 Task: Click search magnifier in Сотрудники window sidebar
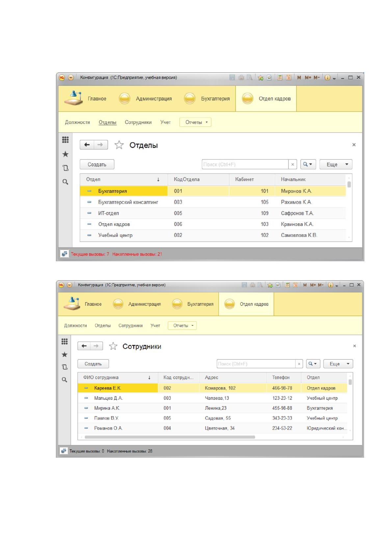(65, 380)
